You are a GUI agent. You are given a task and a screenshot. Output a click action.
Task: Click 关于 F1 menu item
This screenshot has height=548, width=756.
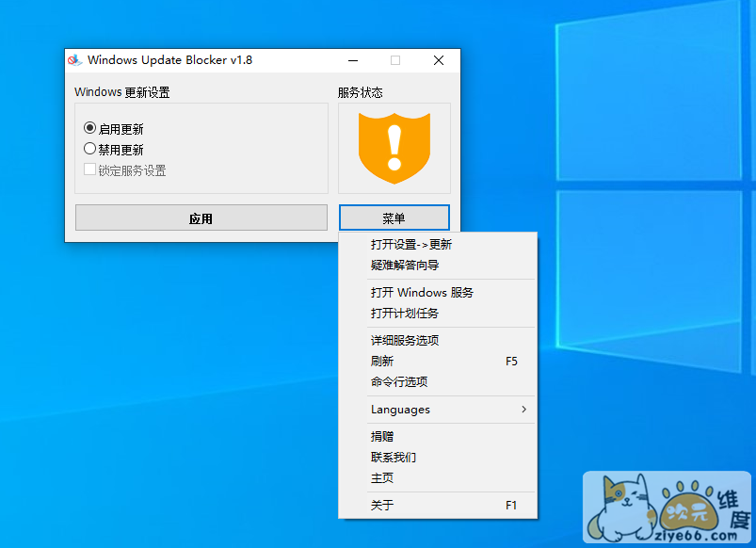click(x=438, y=505)
